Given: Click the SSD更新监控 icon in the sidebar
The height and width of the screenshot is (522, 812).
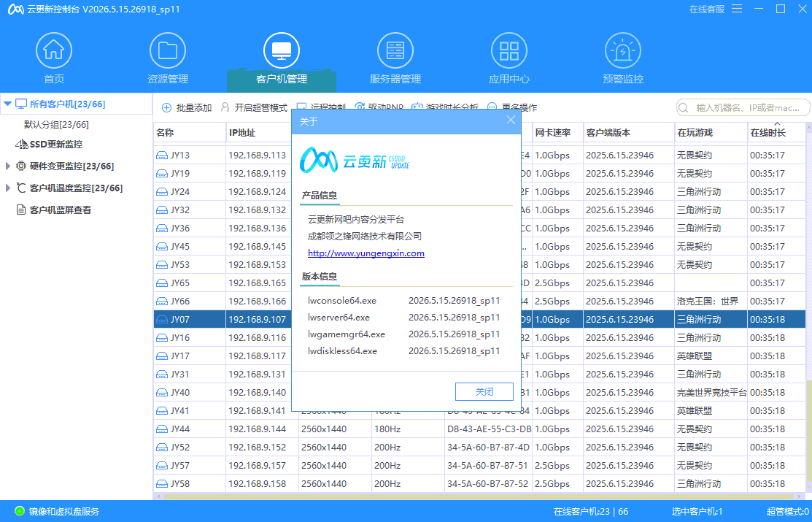Looking at the screenshot, I should (x=22, y=144).
